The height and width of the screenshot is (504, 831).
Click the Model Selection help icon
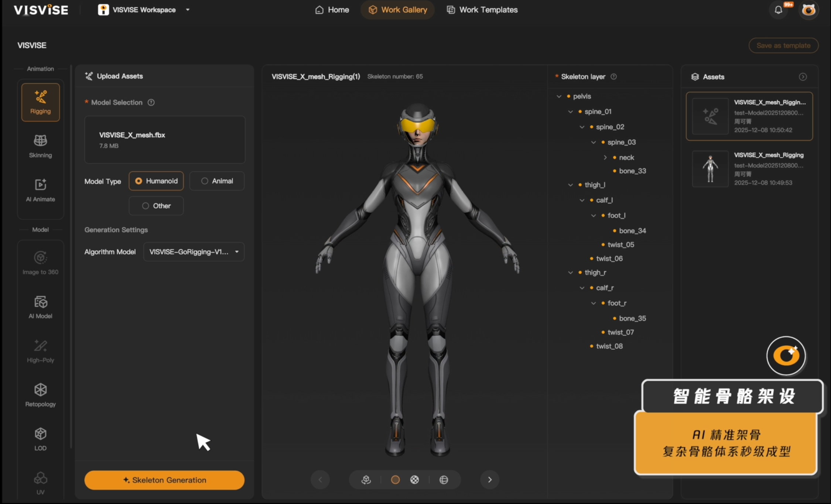151,102
